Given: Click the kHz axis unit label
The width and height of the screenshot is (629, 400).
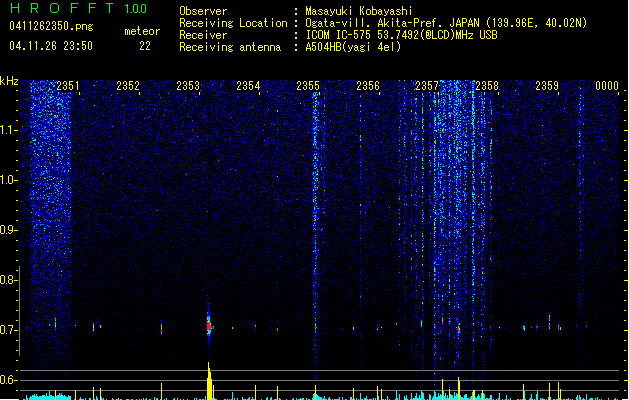Looking at the screenshot, I should (x=9, y=81).
